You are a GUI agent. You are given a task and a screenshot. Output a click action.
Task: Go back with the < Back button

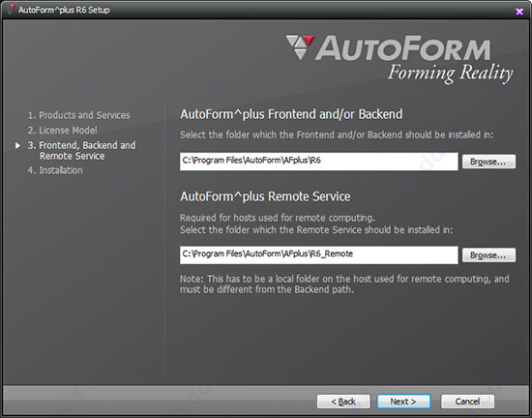(343, 402)
